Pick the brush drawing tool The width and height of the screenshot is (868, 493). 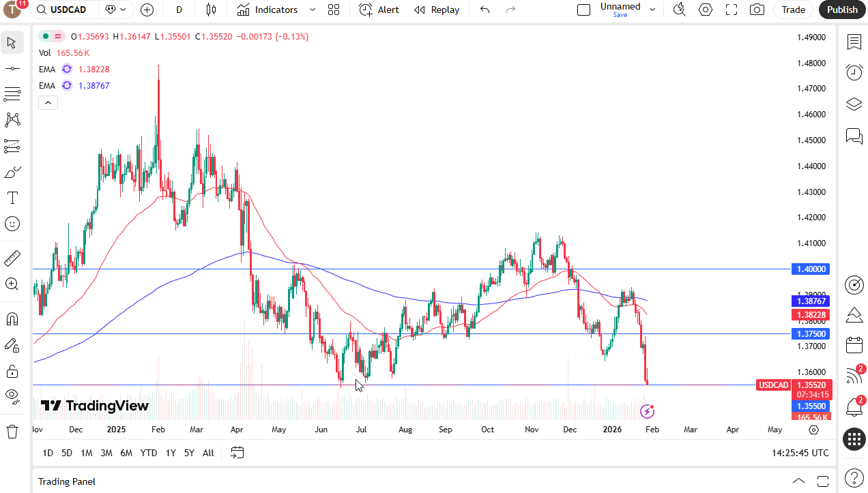pos(12,172)
